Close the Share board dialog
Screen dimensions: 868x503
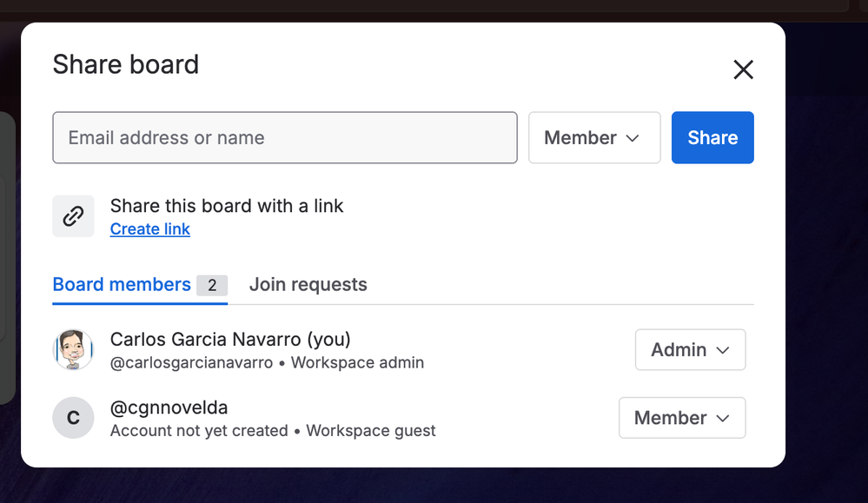743,69
